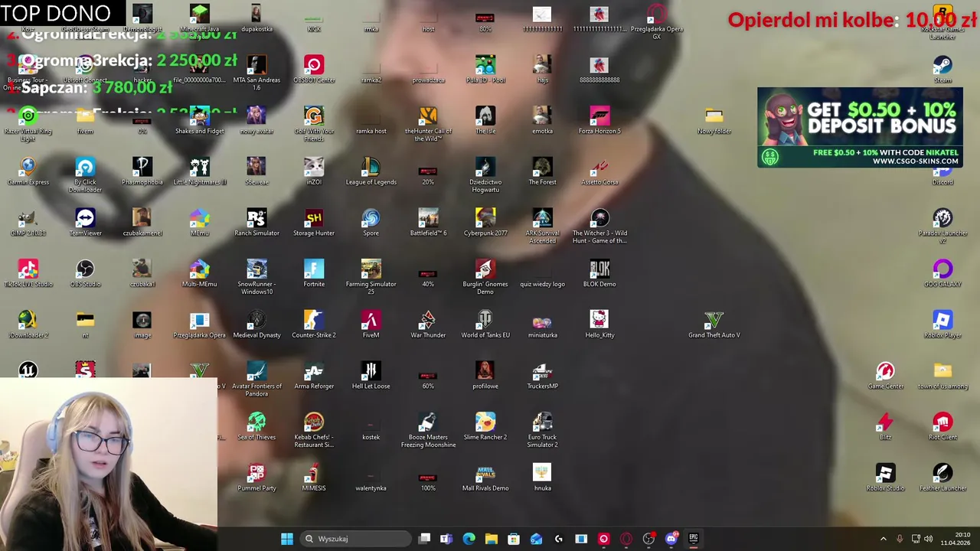Launch Kebab Chefs Restaurant Simulator shortcut
Viewport: 980px width, 551px height.
[314, 430]
